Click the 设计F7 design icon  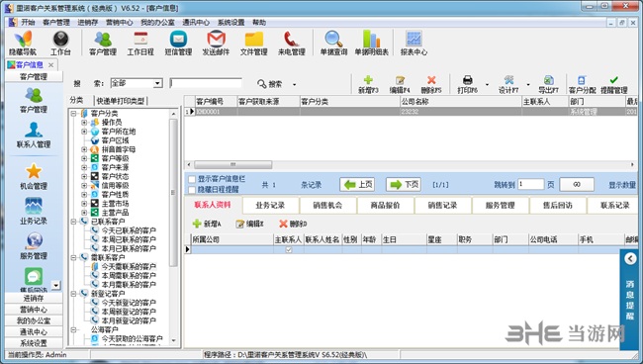(508, 84)
